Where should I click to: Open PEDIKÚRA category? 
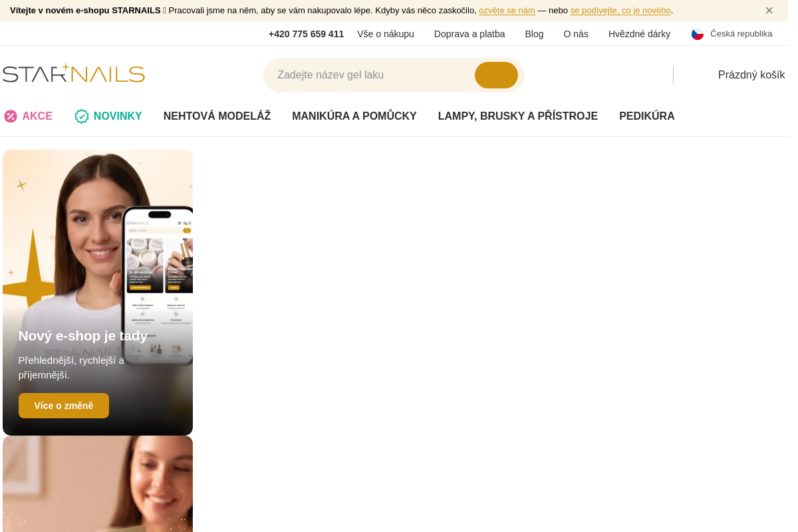pos(647,116)
